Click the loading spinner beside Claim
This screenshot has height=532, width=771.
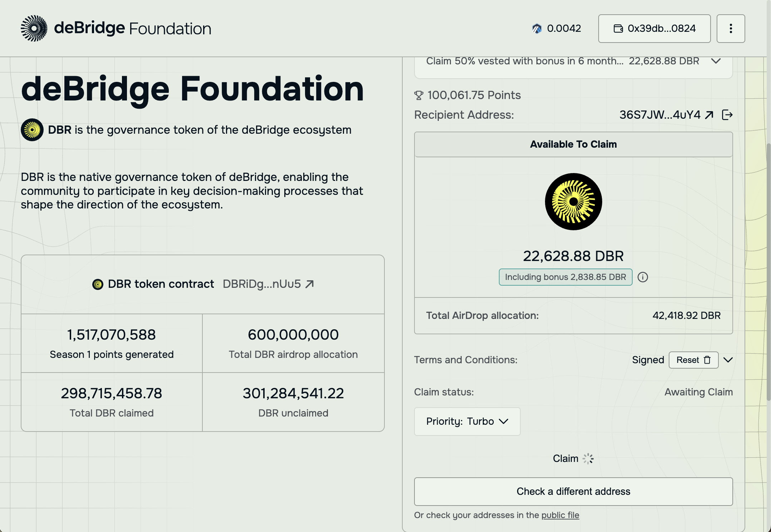tap(588, 459)
